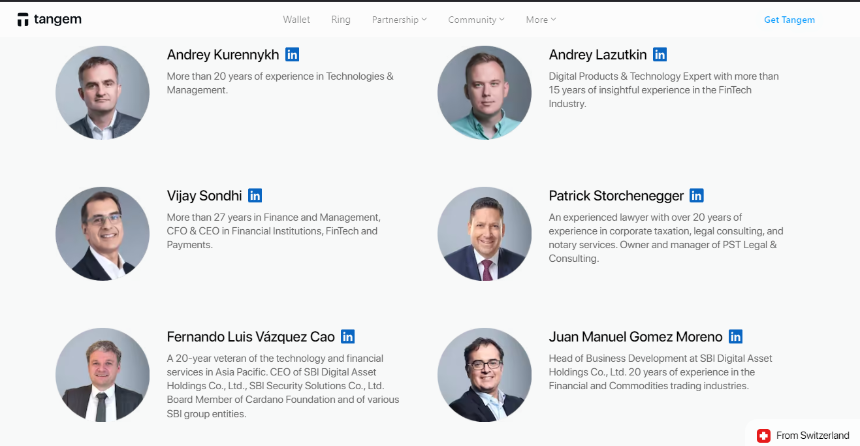Click Juan Manuel Gomez Moreno's photo

[x=484, y=375]
